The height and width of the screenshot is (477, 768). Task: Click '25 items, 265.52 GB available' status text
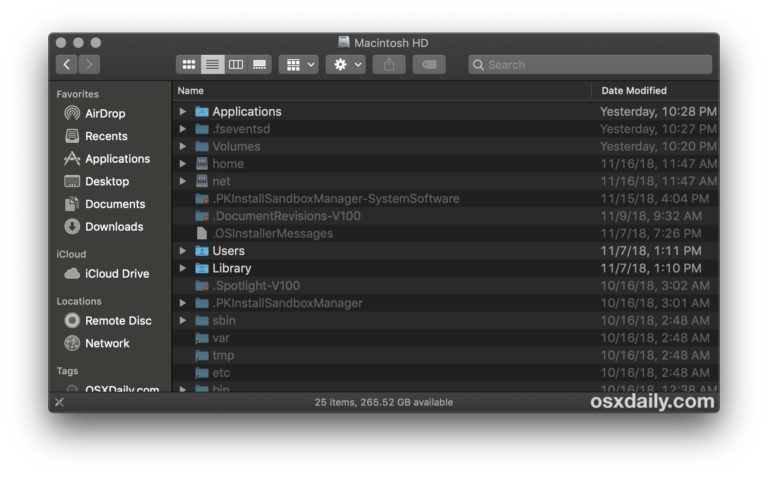(384, 402)
